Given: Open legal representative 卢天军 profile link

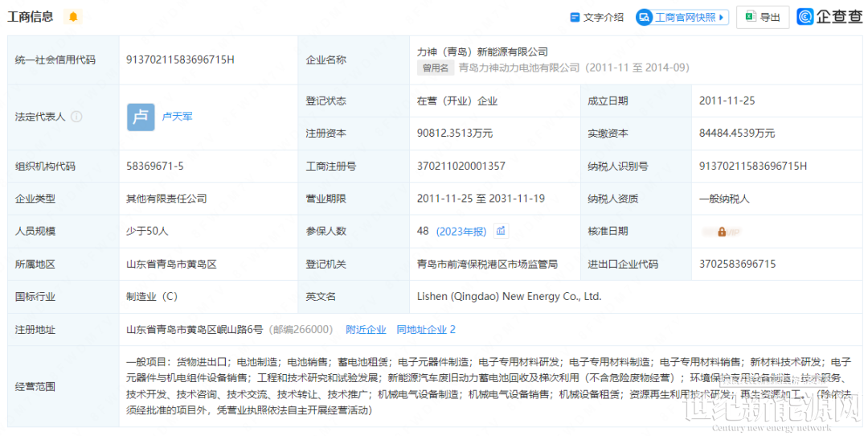Looking at the screenshot, I should [x=178, y=117].
